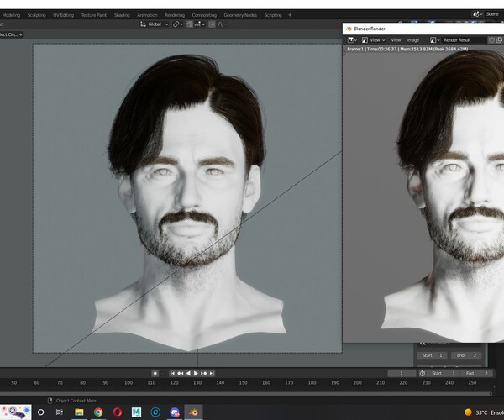Image resolution: width=504 pixels, height=420 pixels.
Task: Open File Explorer from taskbar
Action: pyautogui.click(x=79, y=412)
